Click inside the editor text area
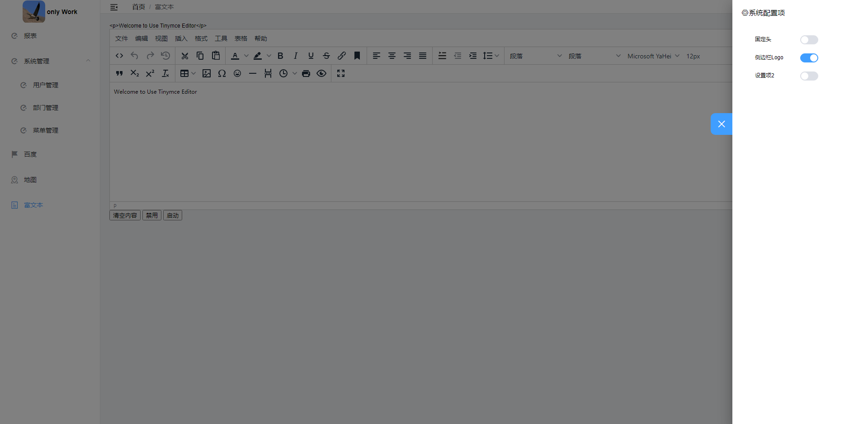This screenshot has height=424, width=868. 420,142
